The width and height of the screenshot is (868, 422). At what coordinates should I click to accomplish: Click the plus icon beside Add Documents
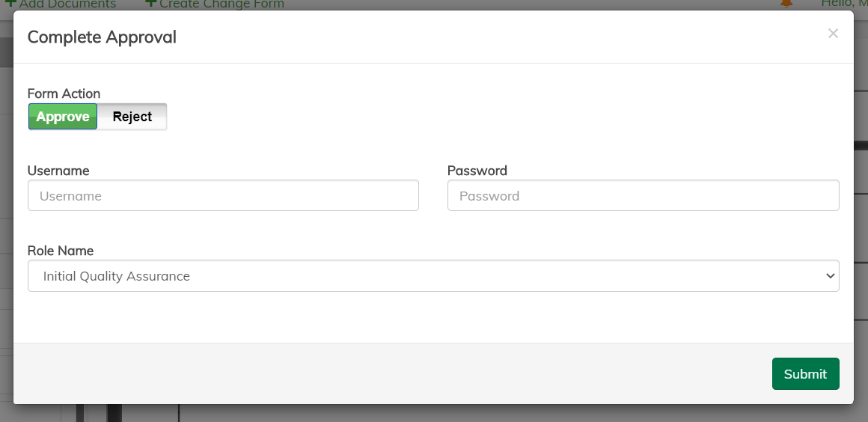click(x=10, y=4)
